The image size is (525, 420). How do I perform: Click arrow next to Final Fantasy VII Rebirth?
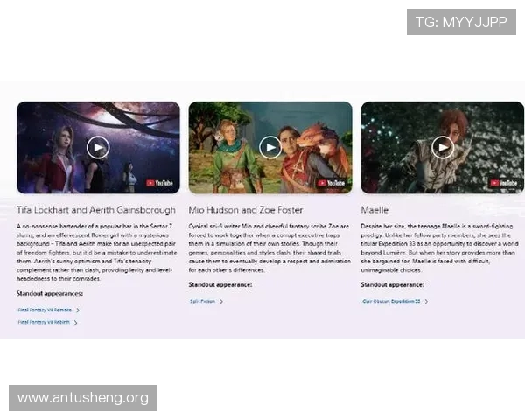point(76,322)
